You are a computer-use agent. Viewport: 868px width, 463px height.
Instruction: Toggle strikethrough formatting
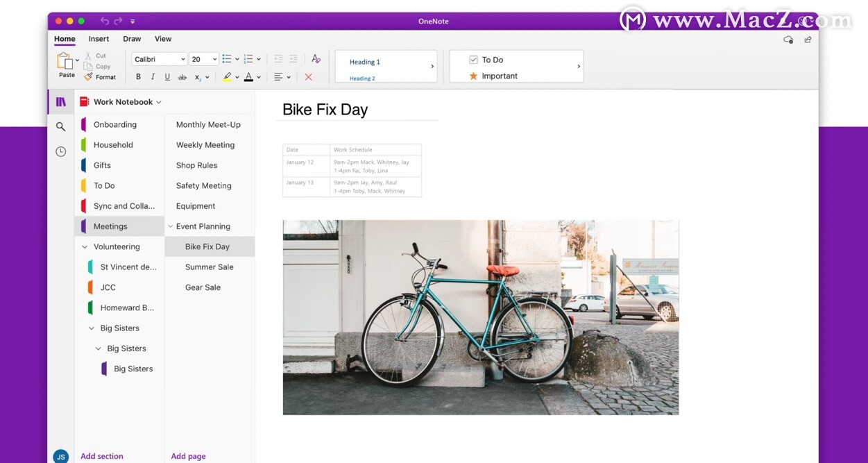(182, 77)
